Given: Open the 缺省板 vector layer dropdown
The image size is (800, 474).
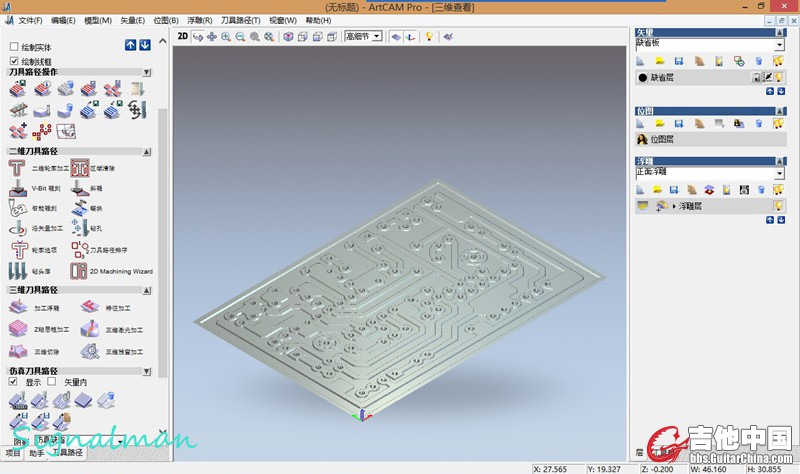Looking at the screenshot, I should pyautogui.click(x=779, y=45).
